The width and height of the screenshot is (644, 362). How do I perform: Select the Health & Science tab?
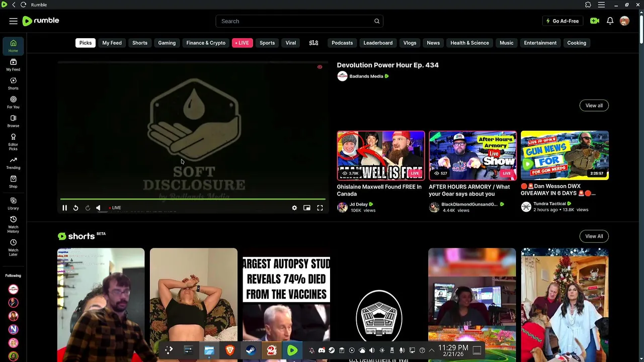(x=469, y=43)
